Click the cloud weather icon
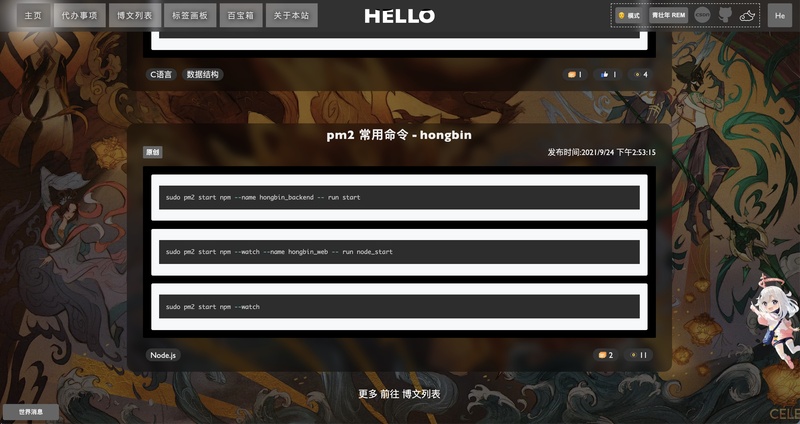 point(747,16)
